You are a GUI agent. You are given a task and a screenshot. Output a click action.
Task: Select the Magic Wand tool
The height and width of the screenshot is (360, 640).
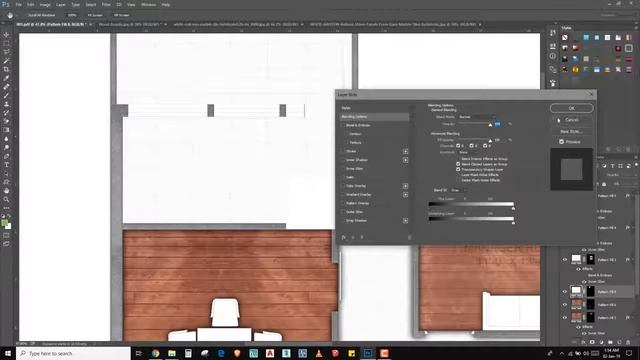[6, 61]
